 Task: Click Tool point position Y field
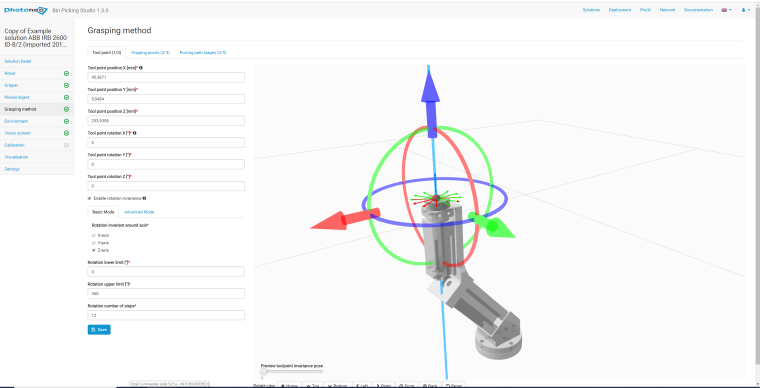coord(166,99)
